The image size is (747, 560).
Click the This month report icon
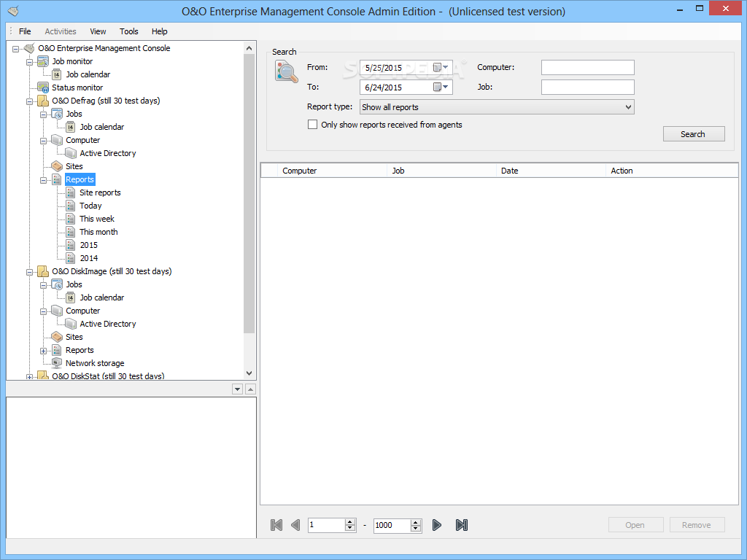71,232
